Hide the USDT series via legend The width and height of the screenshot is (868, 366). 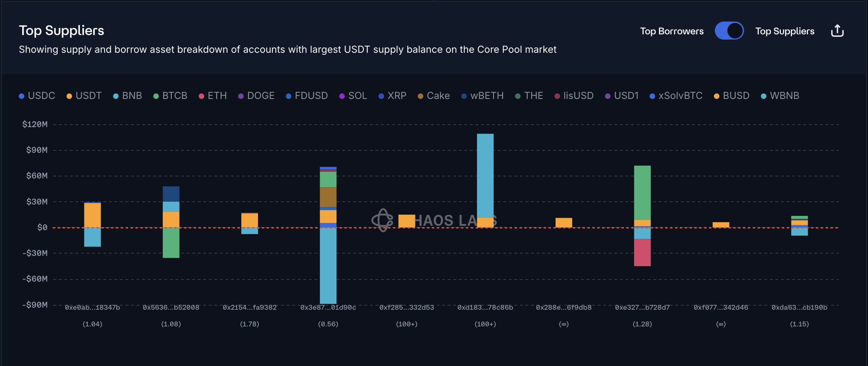coord(84,96)
